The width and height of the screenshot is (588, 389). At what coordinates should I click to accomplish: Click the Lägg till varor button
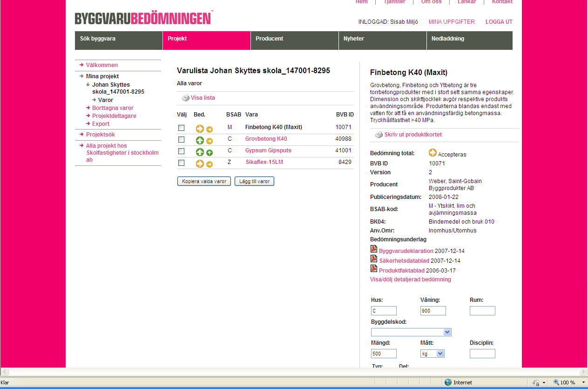click(254, 181)
